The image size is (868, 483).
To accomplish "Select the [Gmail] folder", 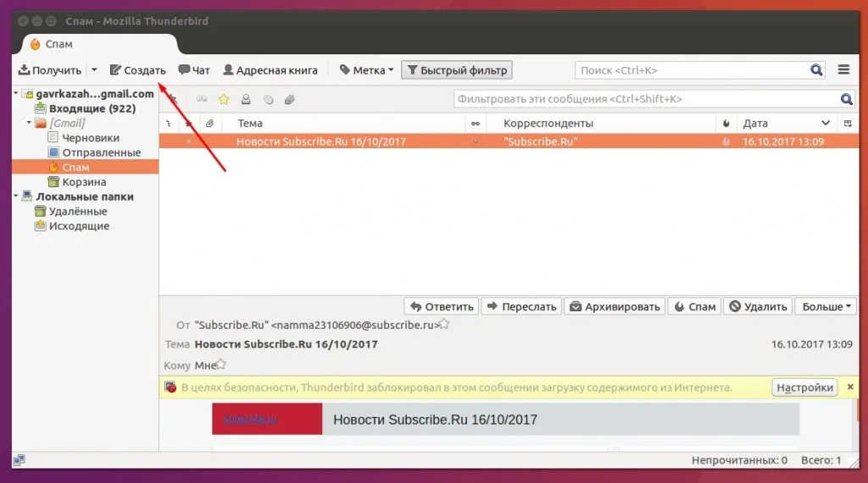I will [67, 123].
